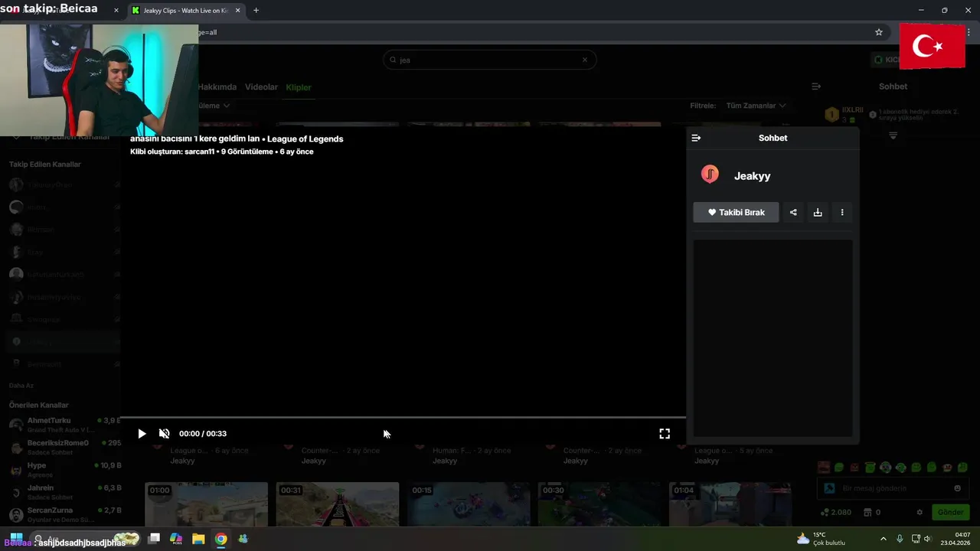Enter fullscreen mode for the clip

665,433
